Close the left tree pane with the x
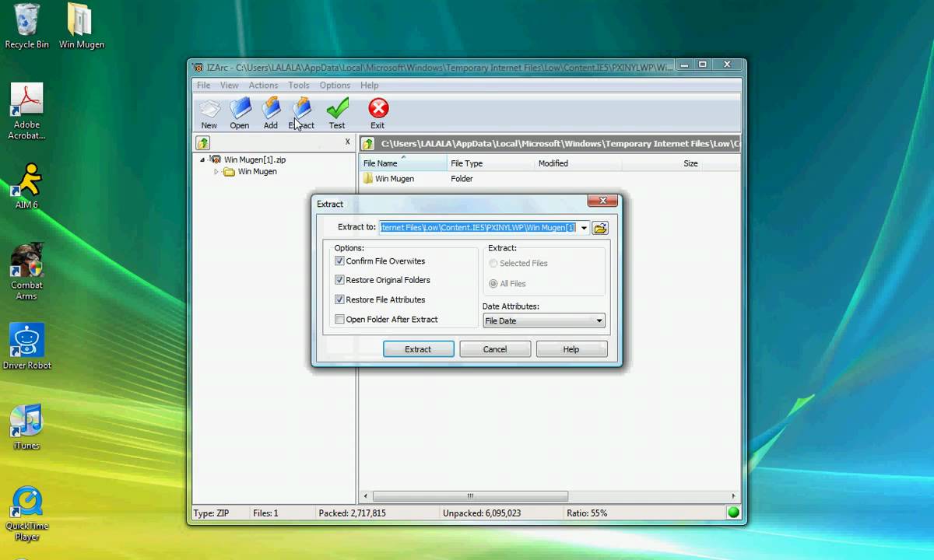Viewport: 934px width, 560px height. [x=347, y=142]
